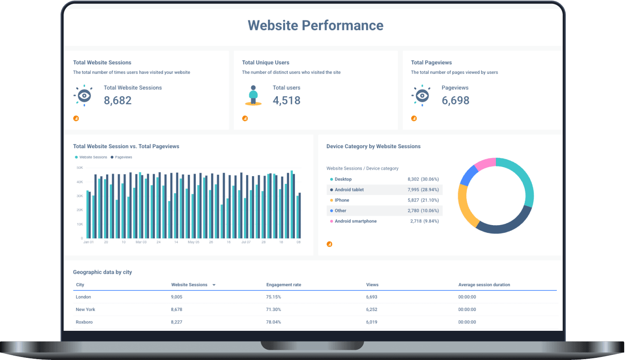The width and height of the screenshot is (644, 360).
Task: Click the IPhone entry in the device breakdown
Action: point(341,200)
